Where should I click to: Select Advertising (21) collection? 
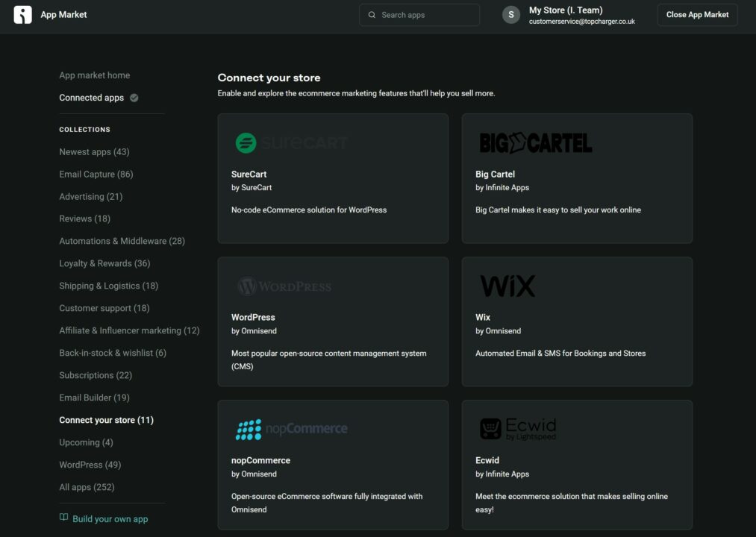(90, 197)
